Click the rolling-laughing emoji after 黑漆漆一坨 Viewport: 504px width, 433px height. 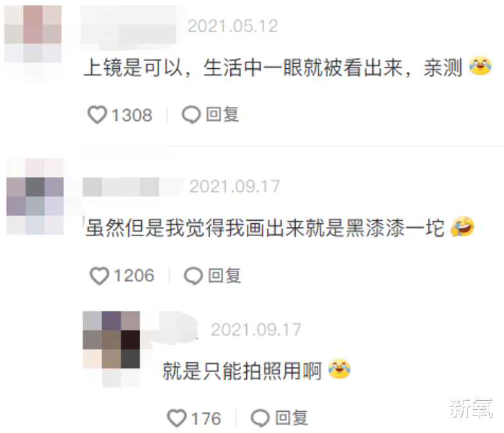(462, 226)
